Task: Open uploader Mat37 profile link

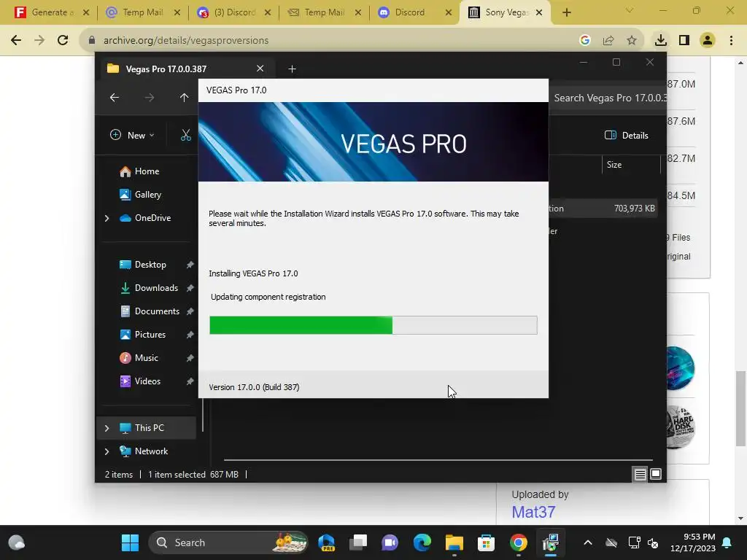Action: [x=533, y=512]
